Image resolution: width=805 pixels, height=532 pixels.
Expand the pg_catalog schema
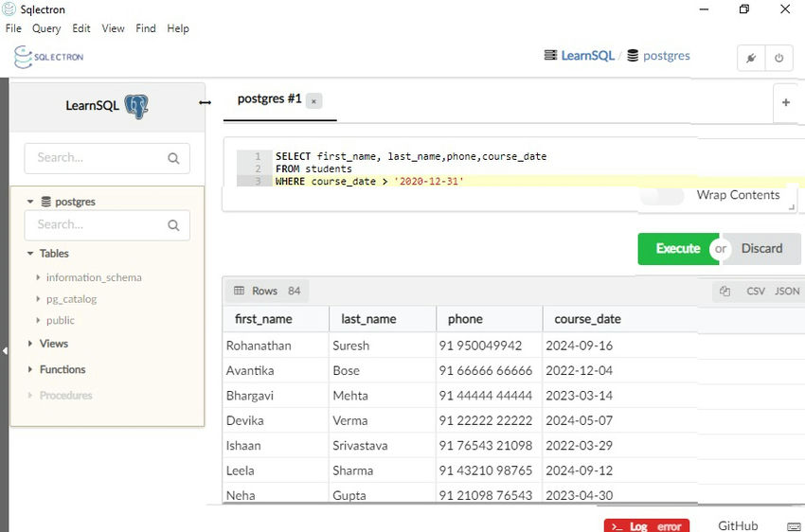pos(38,298)
